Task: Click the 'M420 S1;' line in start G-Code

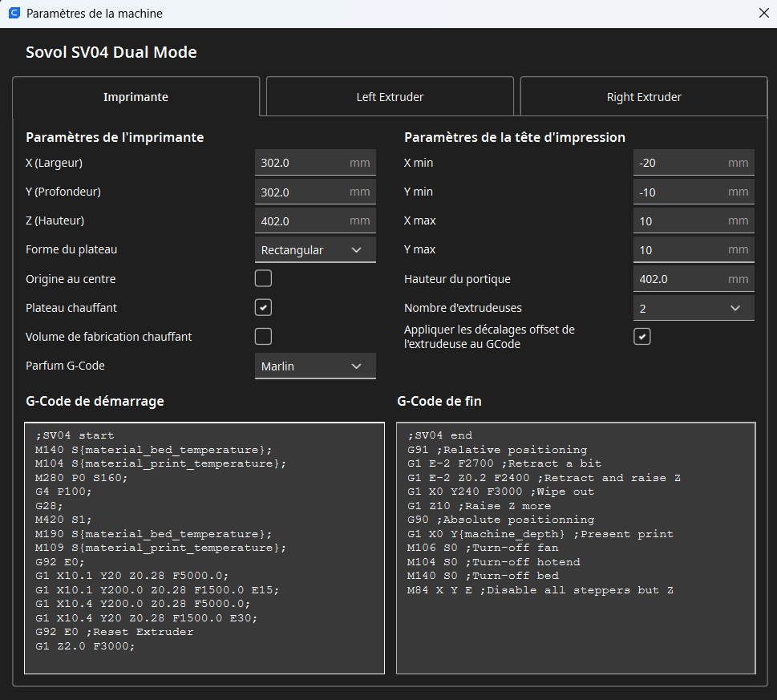Action: coord(63,520)
